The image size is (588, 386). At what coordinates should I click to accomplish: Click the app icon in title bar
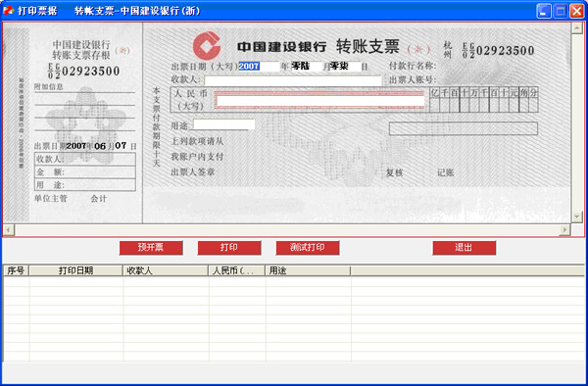click(8, 11)
